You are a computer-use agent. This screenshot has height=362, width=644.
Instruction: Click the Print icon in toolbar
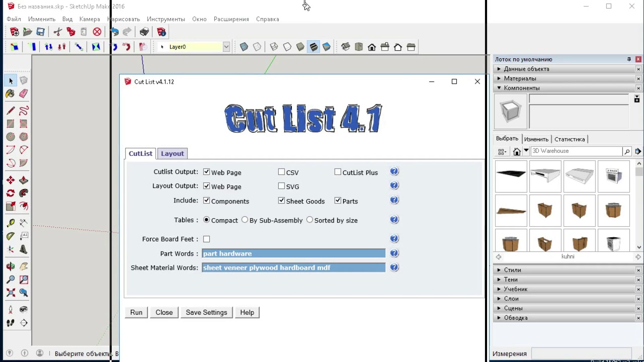point(144,32)
